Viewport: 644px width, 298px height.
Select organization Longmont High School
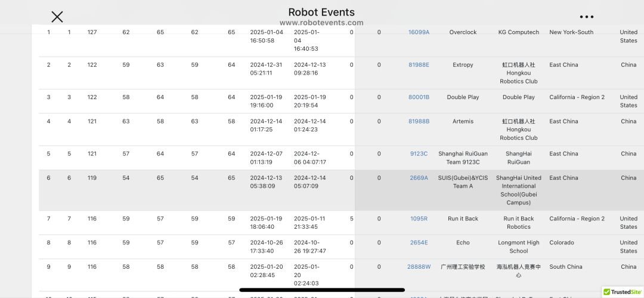(x=519, y=247)
